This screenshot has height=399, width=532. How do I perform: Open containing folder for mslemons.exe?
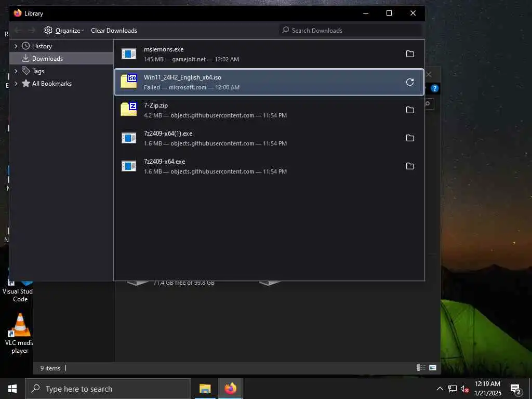[x=410, y=54]
